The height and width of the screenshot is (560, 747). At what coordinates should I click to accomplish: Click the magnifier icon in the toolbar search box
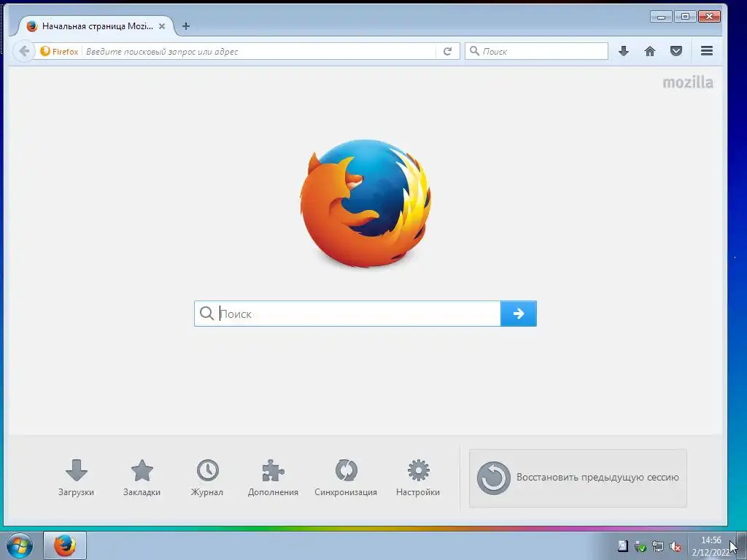474,50
